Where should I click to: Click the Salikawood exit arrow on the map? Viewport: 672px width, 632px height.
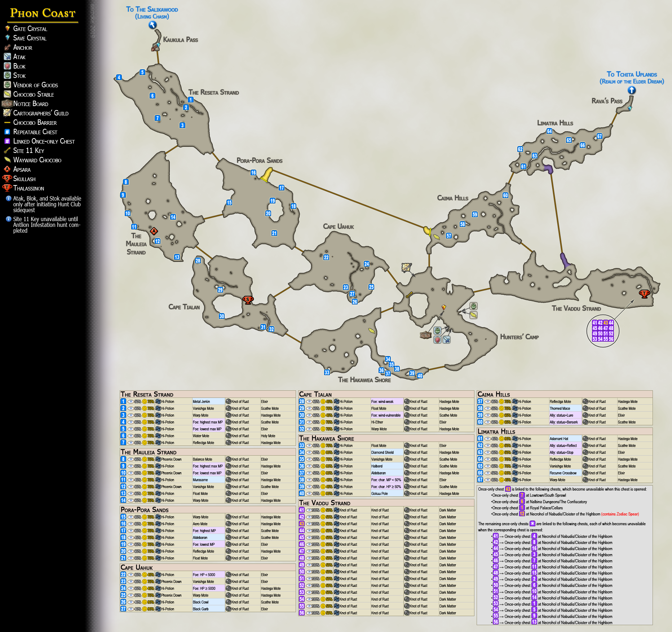coord(152,25)
